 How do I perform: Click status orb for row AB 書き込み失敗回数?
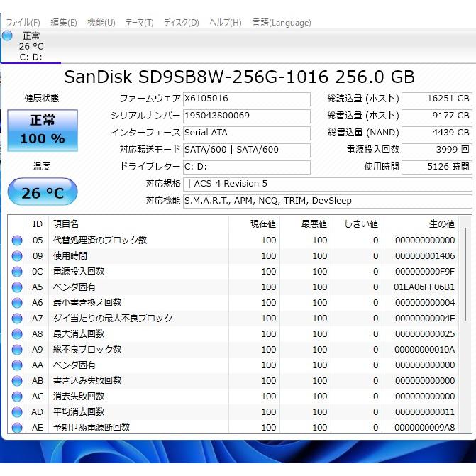pos(17,381)
